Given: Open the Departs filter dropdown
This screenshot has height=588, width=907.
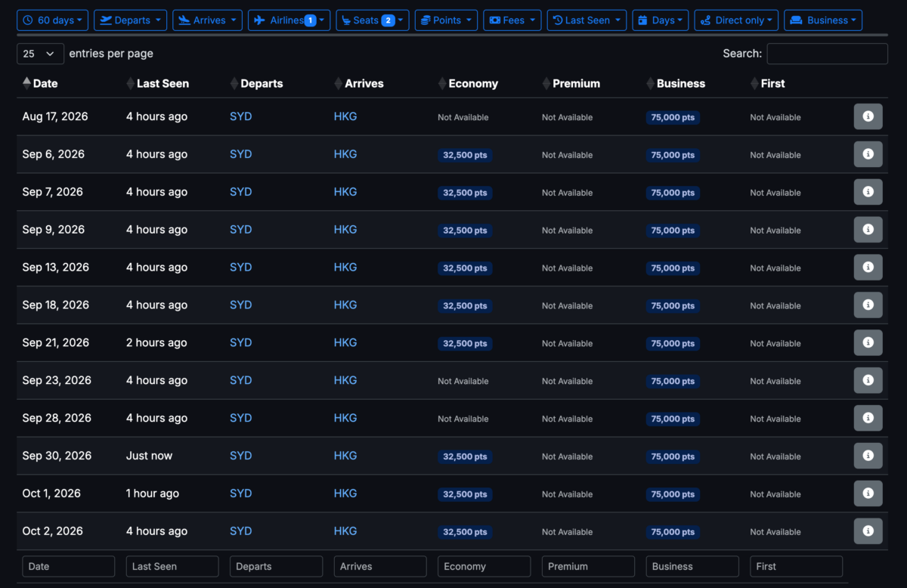Looking at the screenshot, I should click(x=130, y=20).
